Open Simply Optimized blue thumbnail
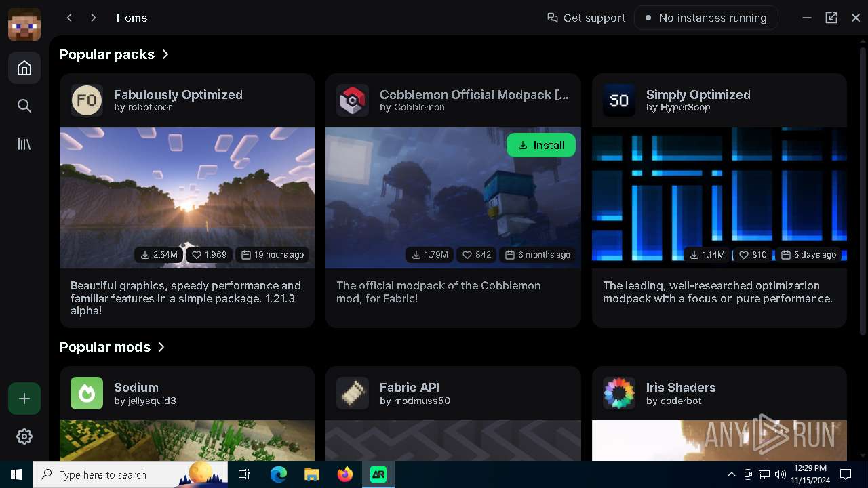Screen dimensions: 868x488 [x=719, y=198]
